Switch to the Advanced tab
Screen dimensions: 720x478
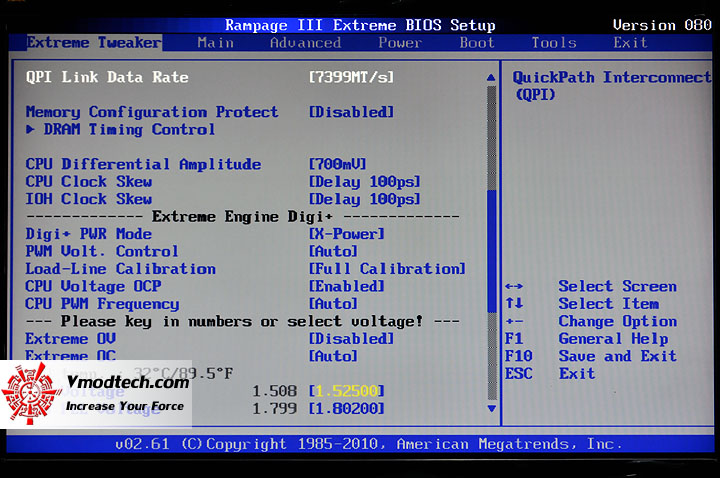pyautogui.click(x=305, y=43)
